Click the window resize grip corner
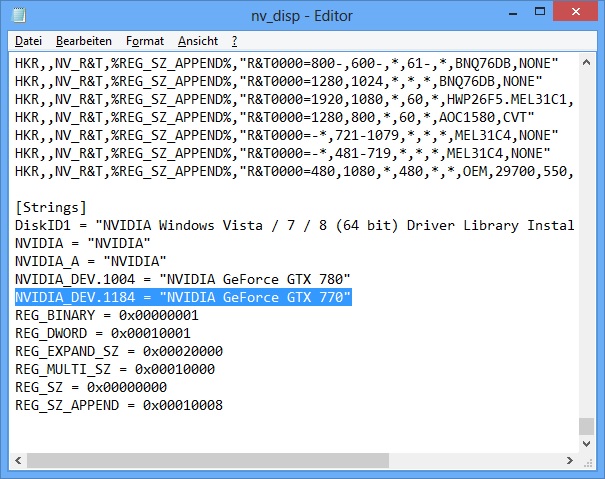The width and height of the screenshot is (605, 479). (588, 462)
